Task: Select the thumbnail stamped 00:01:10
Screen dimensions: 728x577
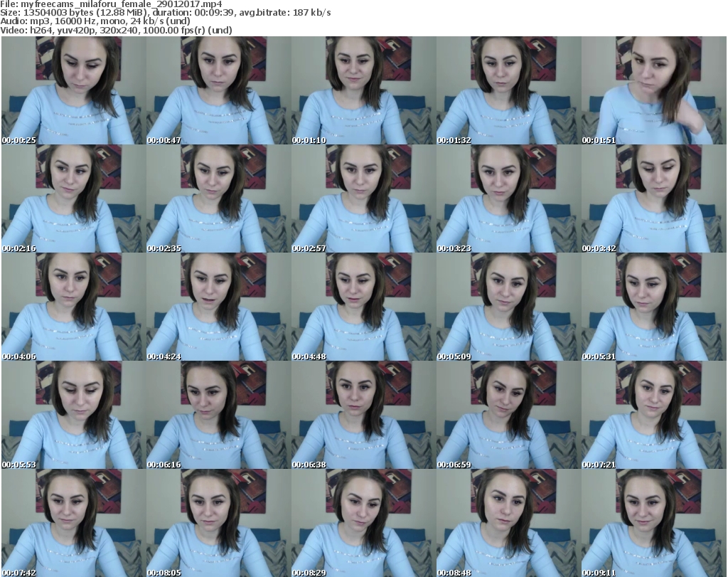Action: 363,90
